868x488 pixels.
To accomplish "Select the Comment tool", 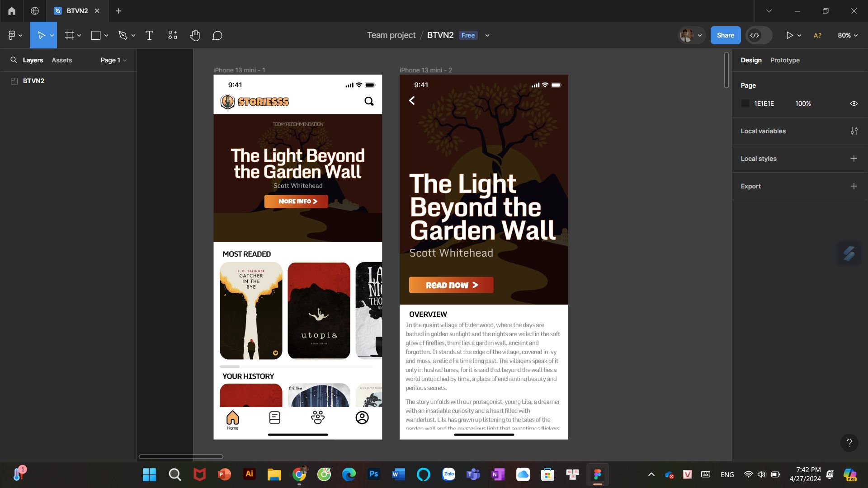I will tap(217, 35).
